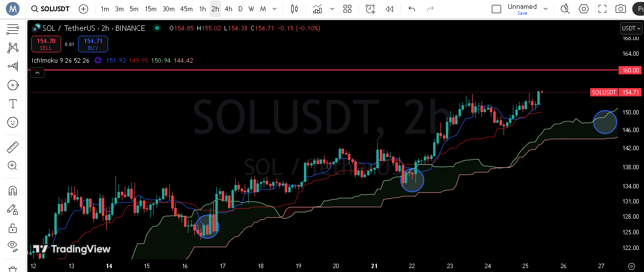The width and height of the screenshot is (644, 272).
Task: Open quick search
Action: coord(565,9)
